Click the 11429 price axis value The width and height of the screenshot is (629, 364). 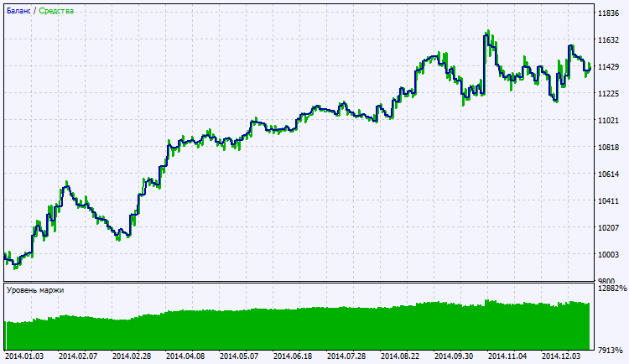point(608,67)
